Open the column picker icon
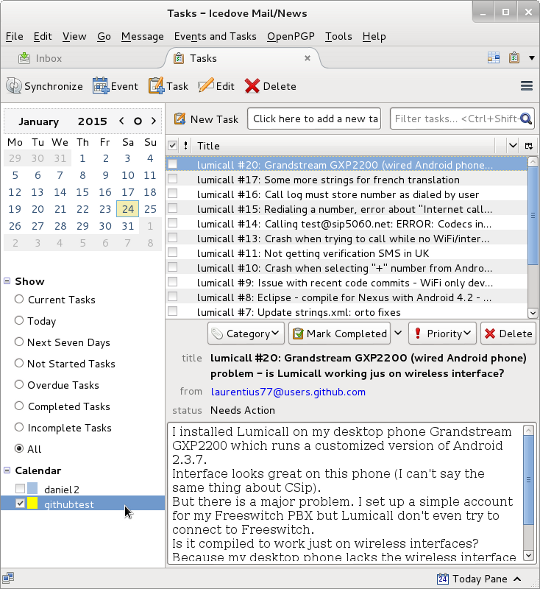This screenshot has width=540, height=589. 529,146
